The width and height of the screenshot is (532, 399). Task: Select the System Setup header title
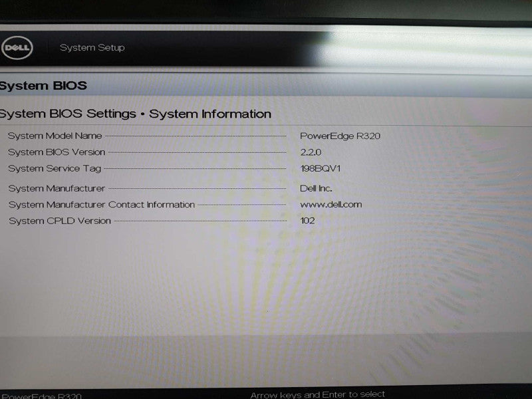point(92,47)
